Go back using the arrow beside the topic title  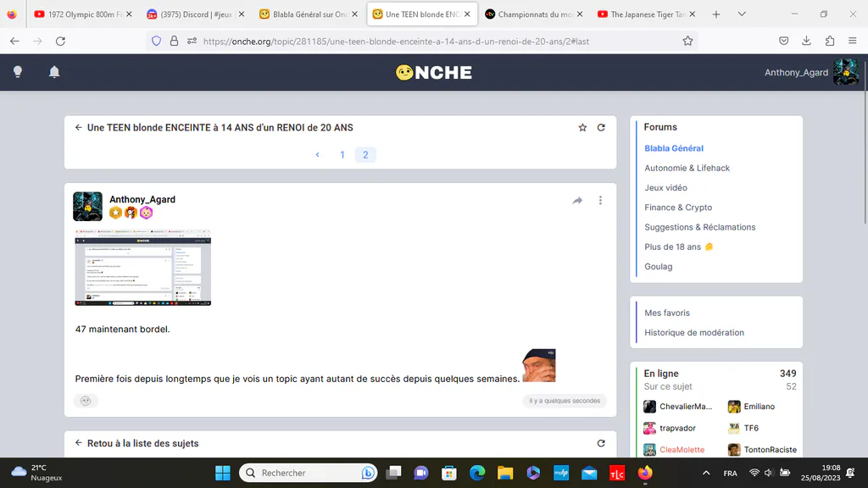pyautogui.click(x=78, y=128)
